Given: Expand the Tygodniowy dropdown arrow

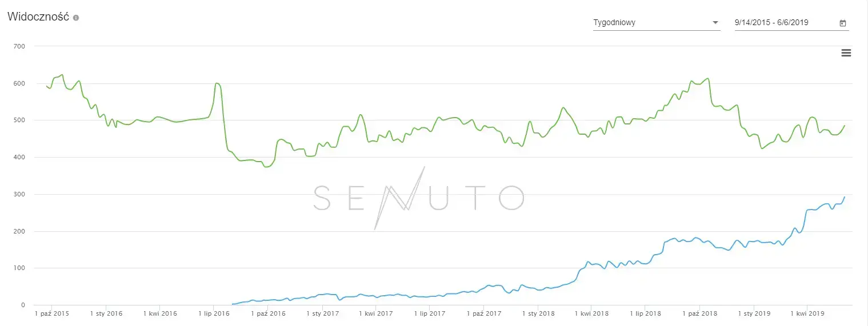Looking at the screenshot, I should [x=715, y=23].
